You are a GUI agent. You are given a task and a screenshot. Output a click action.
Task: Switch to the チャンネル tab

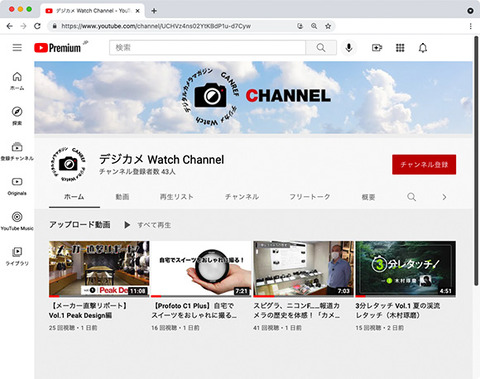pyautogui.click(x=242, y=197)
